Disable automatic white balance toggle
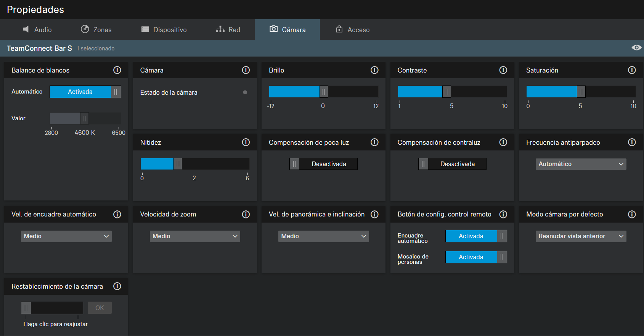644x336 pixels. click(85, 92)
